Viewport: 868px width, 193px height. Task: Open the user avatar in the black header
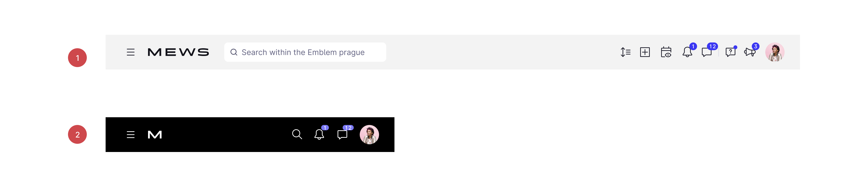pyautogui.click(x=369, y=135)
